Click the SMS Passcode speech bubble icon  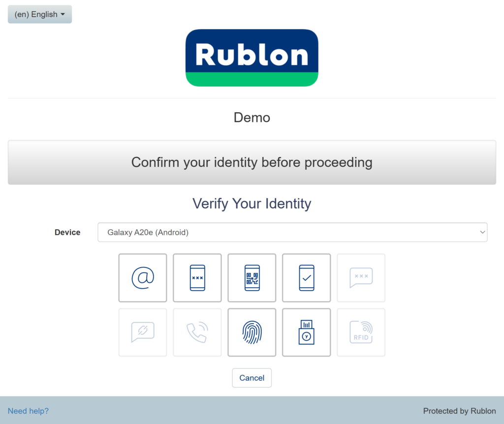coord(361,278)
